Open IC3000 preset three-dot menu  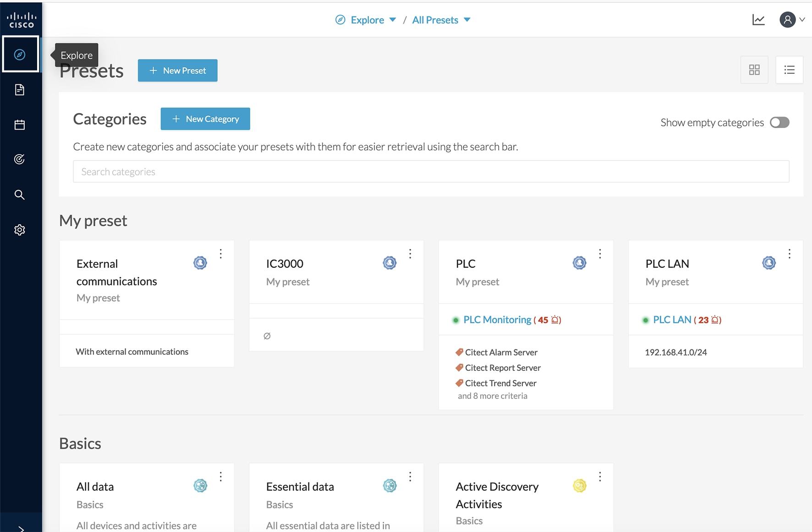coord(410,254)
